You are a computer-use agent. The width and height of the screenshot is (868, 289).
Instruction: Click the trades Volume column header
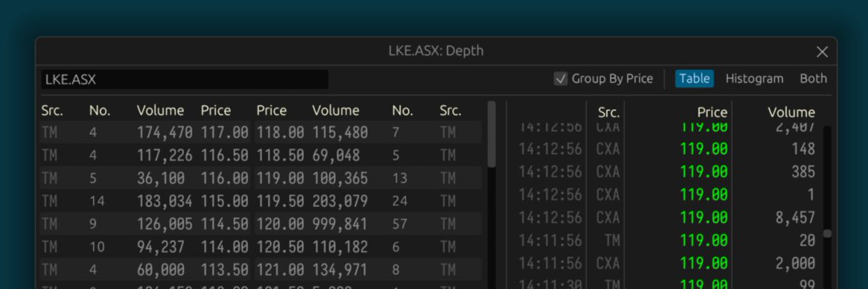(791, 112)
